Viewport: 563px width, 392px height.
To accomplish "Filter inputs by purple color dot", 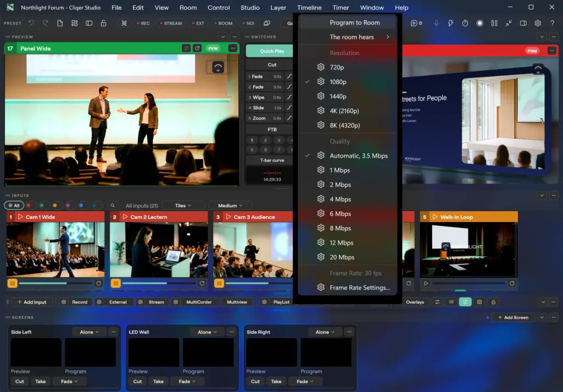I will tap(68, 205).
